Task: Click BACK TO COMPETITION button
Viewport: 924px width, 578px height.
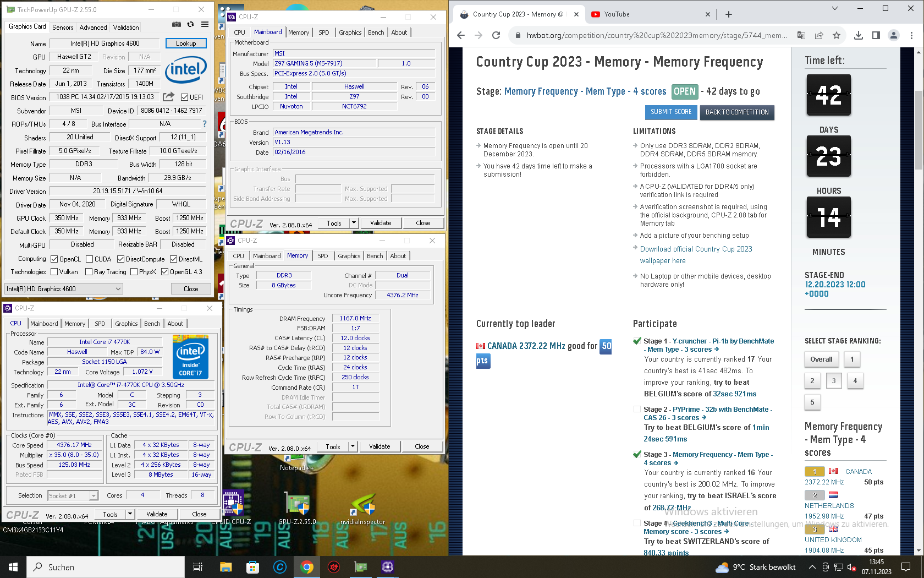Action: pyautogui.click(x=737, y=112)
